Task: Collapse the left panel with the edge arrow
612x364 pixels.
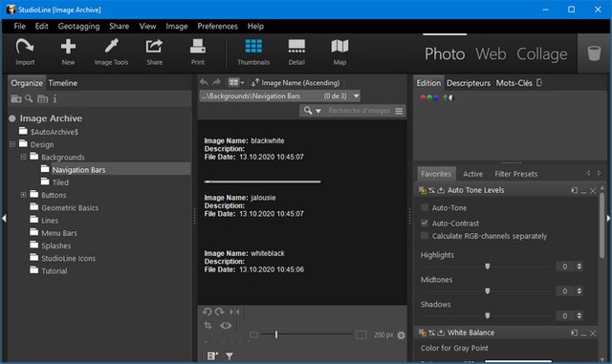Action: (x=4, y=218)
